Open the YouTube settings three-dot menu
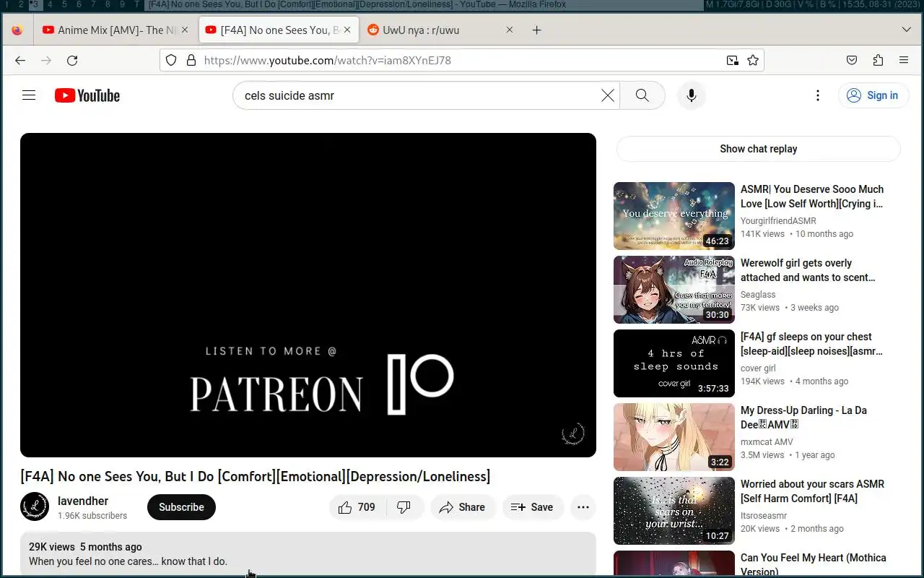 817,95
